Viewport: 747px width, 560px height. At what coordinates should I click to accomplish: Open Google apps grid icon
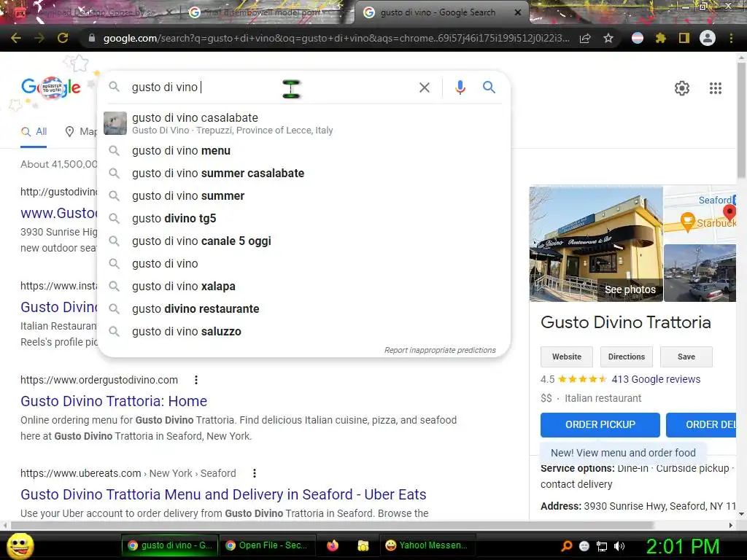[x=715, y=88]
